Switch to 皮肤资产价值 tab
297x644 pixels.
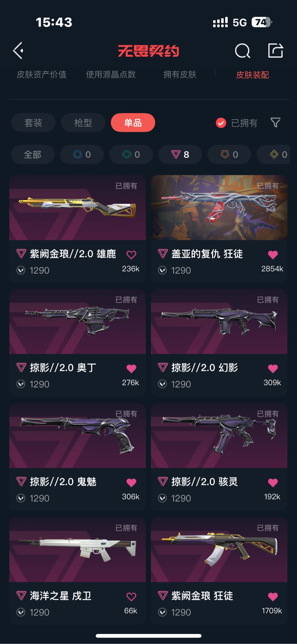tap(42, 75)
